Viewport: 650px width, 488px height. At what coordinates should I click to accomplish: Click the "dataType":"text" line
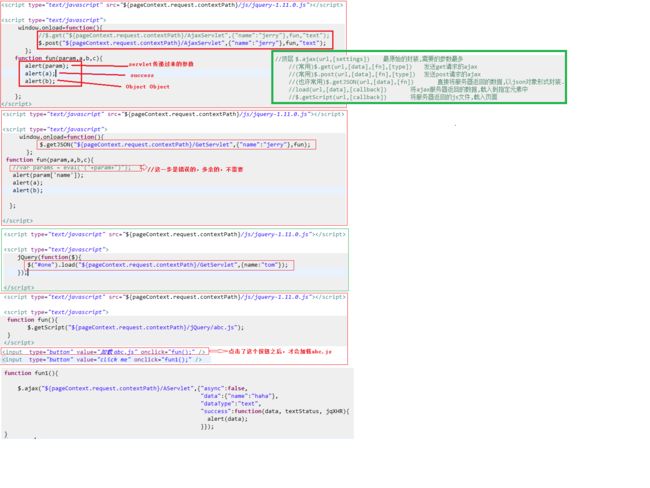click(231, 404)
